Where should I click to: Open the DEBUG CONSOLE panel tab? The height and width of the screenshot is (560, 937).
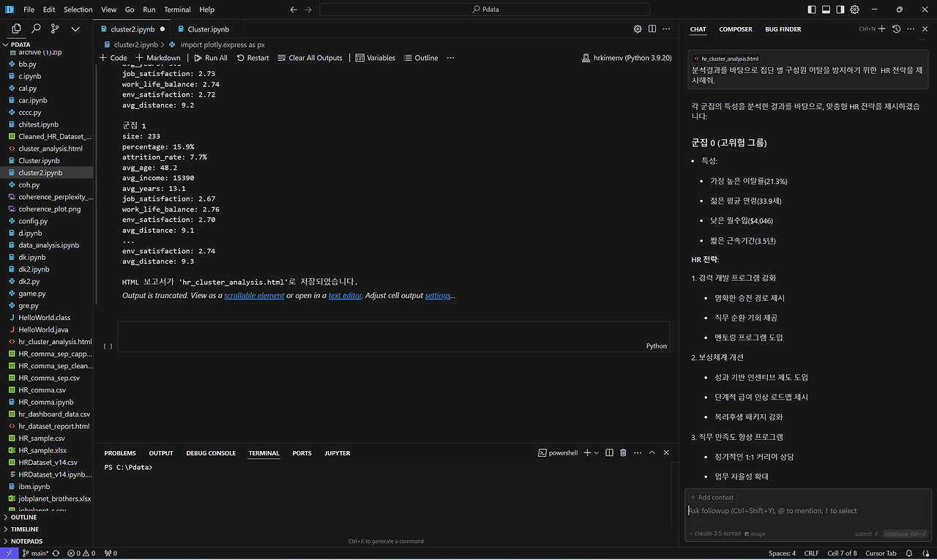211,453
